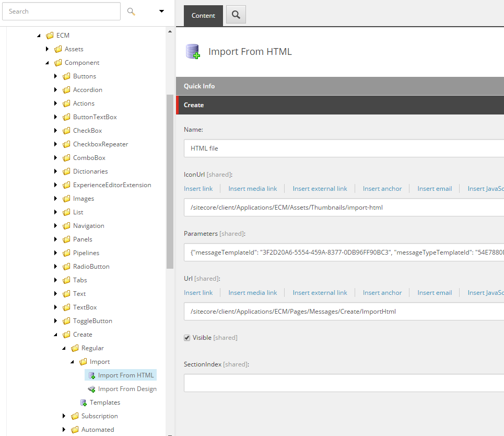Screen dimensions: 504x436
Task: Click the tree scrollbar up arrow
Action: click(170, 31)
